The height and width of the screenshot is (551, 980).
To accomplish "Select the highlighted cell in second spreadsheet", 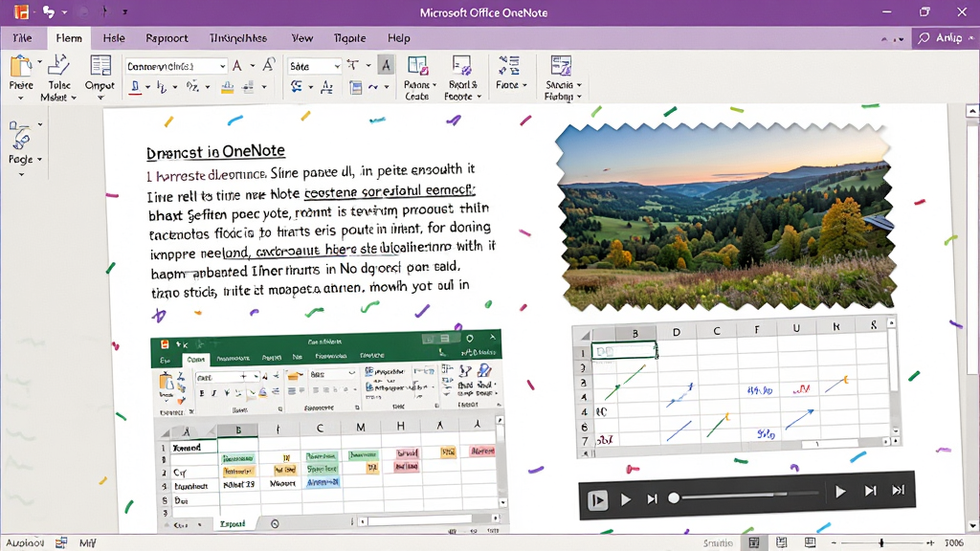I will tap(624, 350).
